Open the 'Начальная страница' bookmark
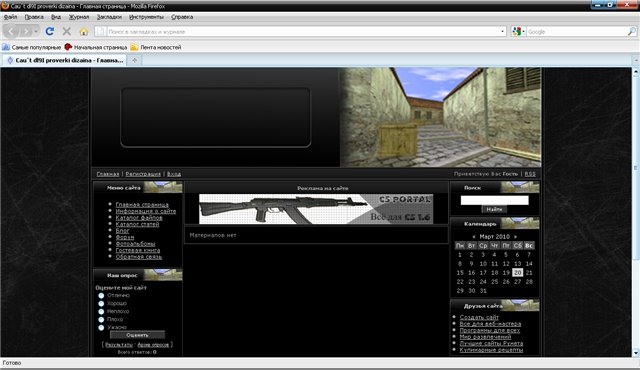Viewport: 640px width, 370px height. click(96, 47)
